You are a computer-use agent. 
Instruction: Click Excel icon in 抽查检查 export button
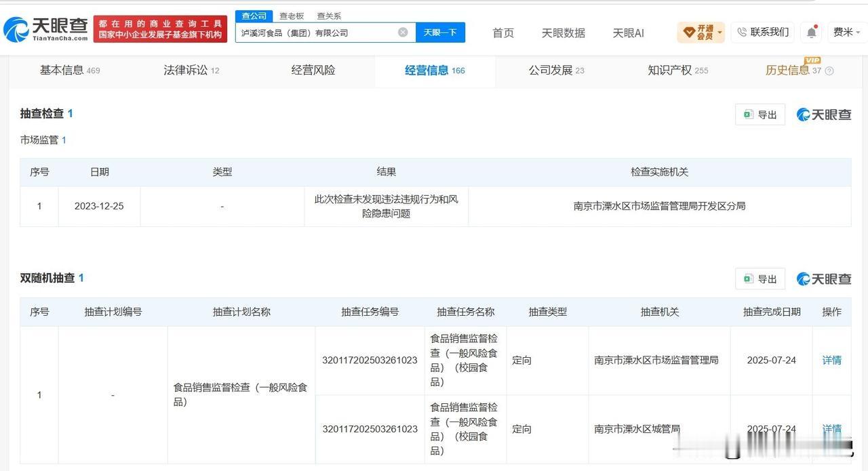[748, 115]
